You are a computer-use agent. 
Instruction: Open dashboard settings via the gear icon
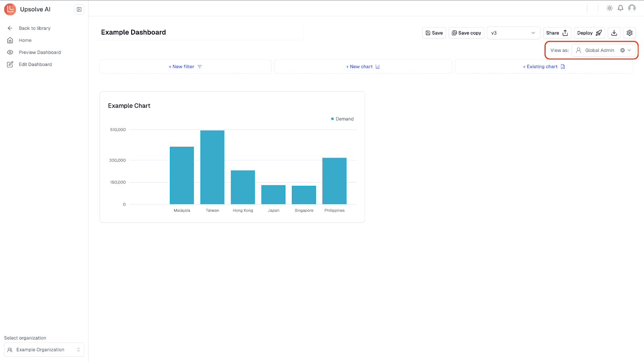pos(629,33)
